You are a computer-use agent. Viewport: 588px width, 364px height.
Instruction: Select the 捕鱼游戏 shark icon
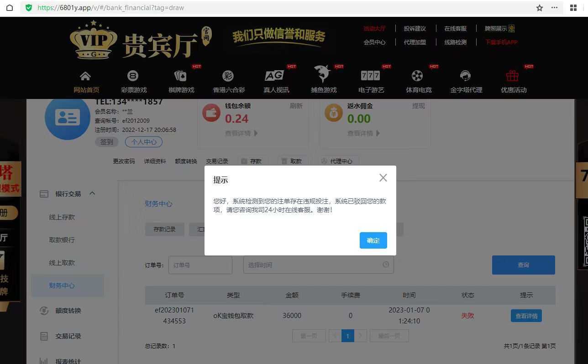[x=322, y=74]
